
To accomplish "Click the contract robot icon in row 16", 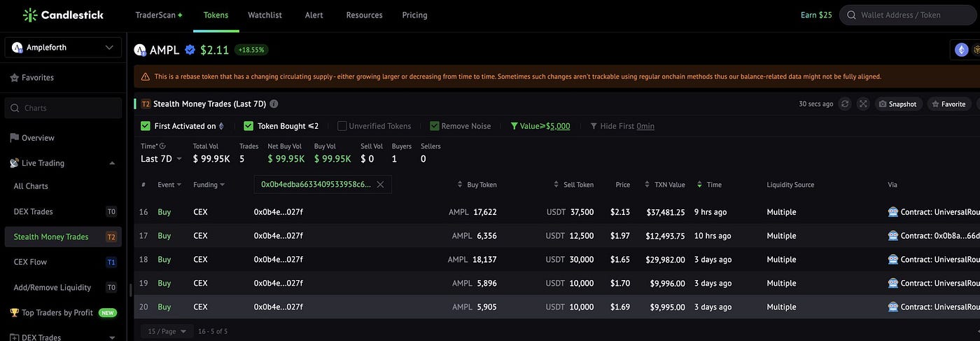I will pos(893,211).
